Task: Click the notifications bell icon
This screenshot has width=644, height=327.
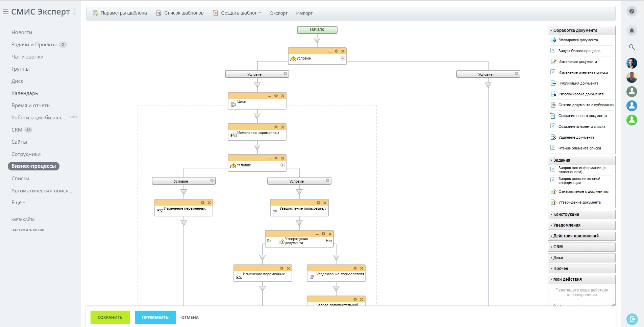Action: pyautogui.click(x=631, y=31)
